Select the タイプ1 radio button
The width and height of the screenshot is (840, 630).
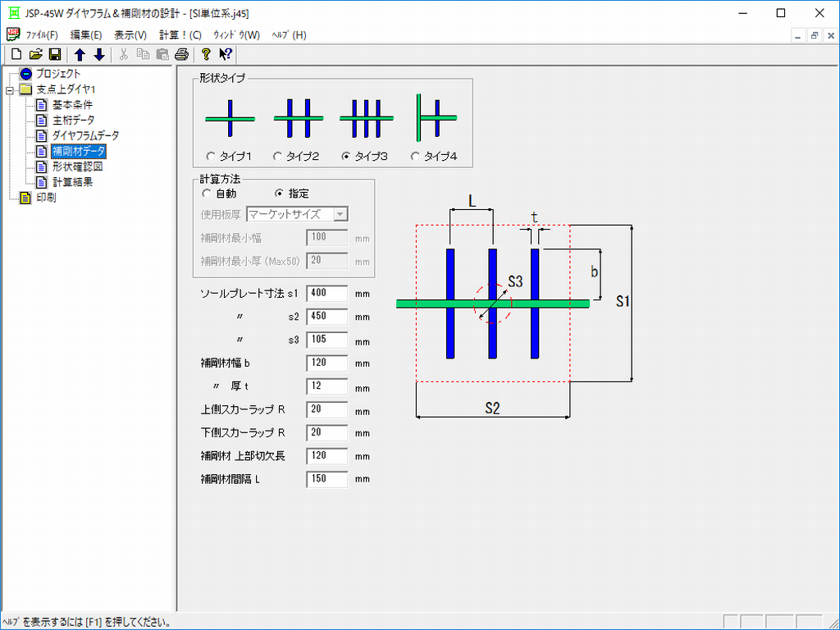pos(211,156)
